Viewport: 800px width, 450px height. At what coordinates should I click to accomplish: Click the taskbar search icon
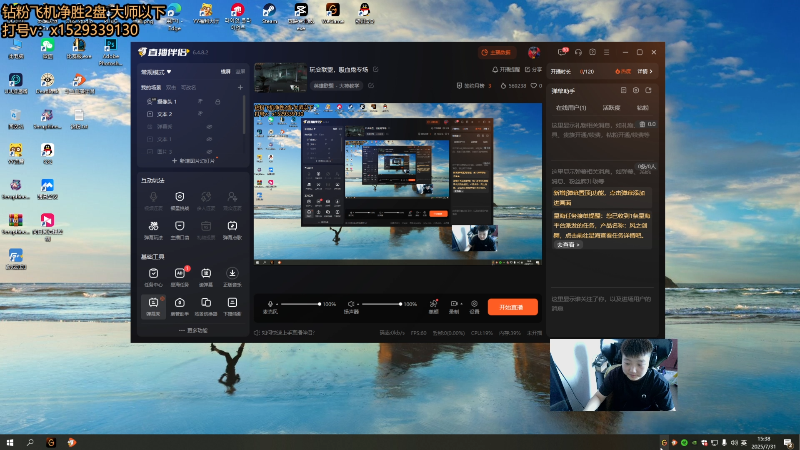click(30, 442)
